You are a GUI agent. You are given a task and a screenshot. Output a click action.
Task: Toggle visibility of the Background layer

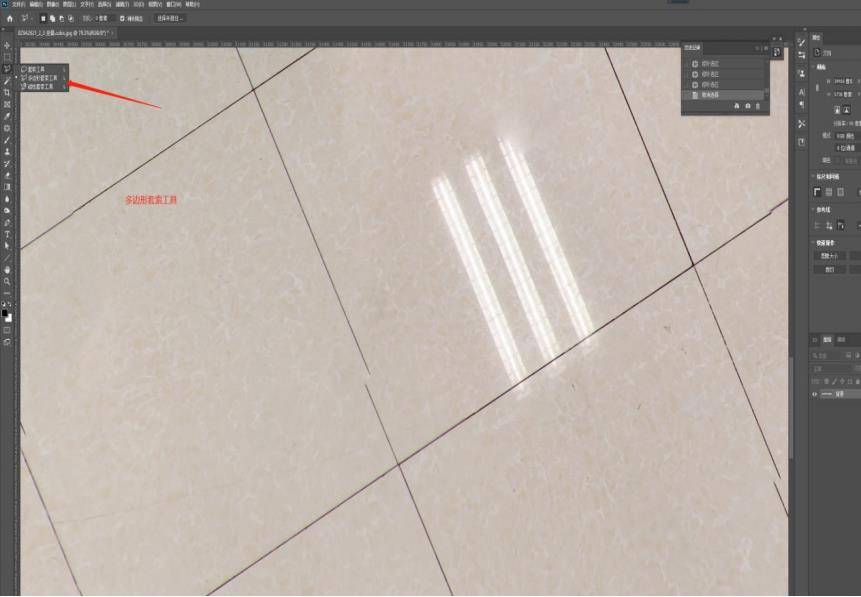(x=815, y=394)
